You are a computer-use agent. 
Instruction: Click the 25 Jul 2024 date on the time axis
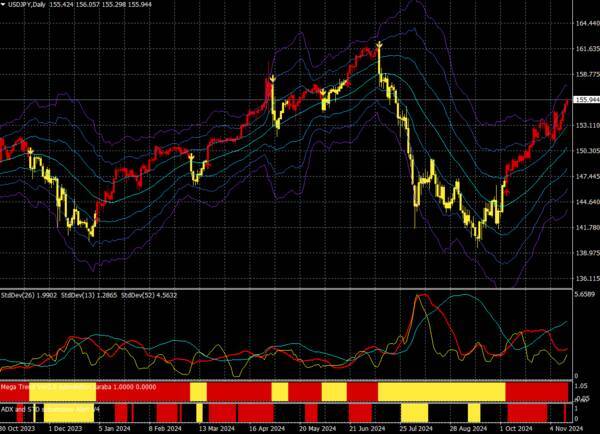click(416, 428)
